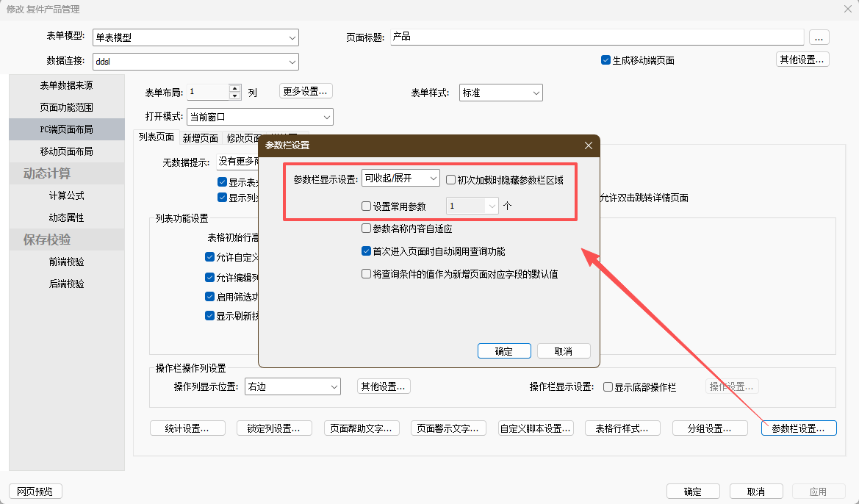Close the 参数栏设置 dialog with X
Image resolution: width=859 pixels, height=504 pixels.
[x=588, y=145]
